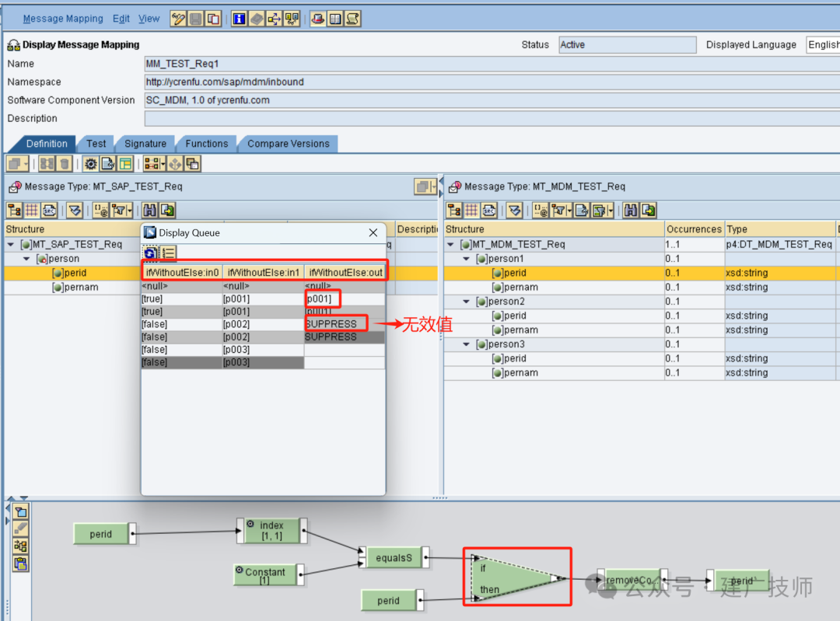Collapse MT_MDM_TEST_Req root node in target tree
Screen dimensions: 840x621
click(x=450, y=244)
